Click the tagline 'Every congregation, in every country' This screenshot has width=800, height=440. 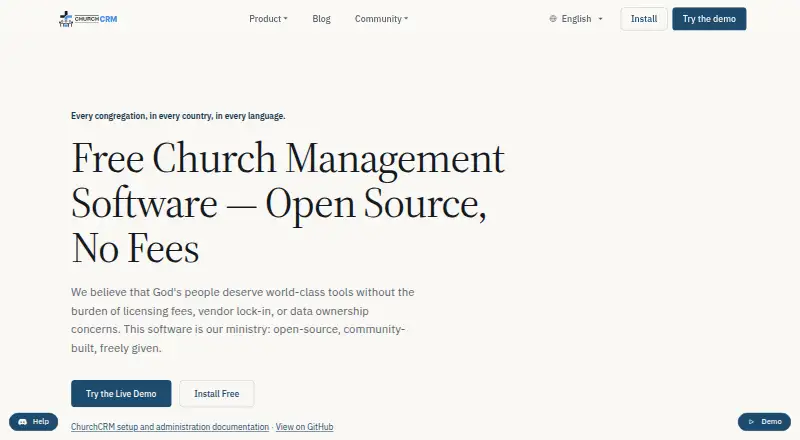click(178, 116)
